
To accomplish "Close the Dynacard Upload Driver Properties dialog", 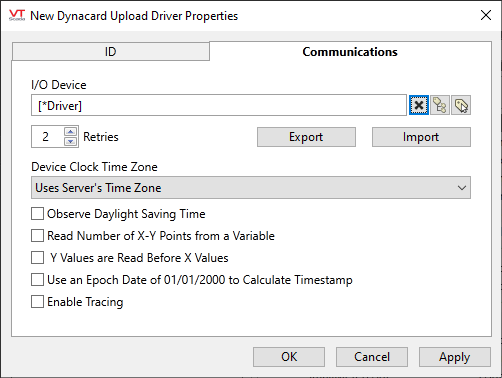I will [x=486, y=15].
